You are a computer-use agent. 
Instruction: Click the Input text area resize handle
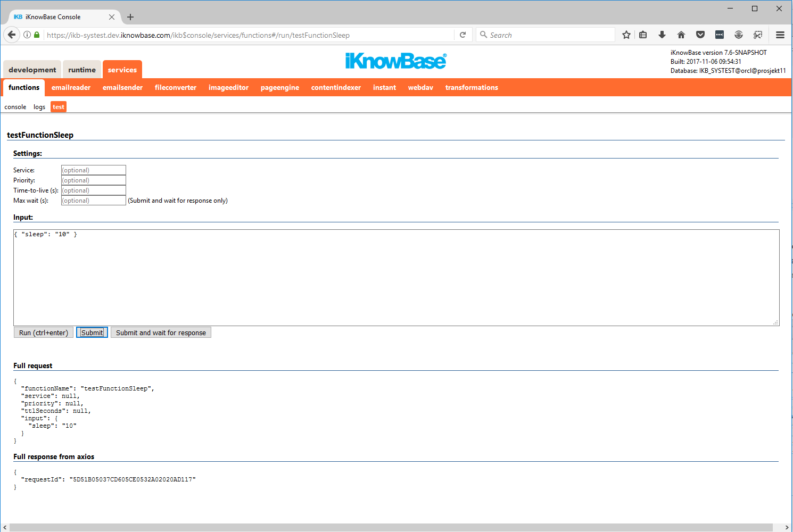point(776,322)
